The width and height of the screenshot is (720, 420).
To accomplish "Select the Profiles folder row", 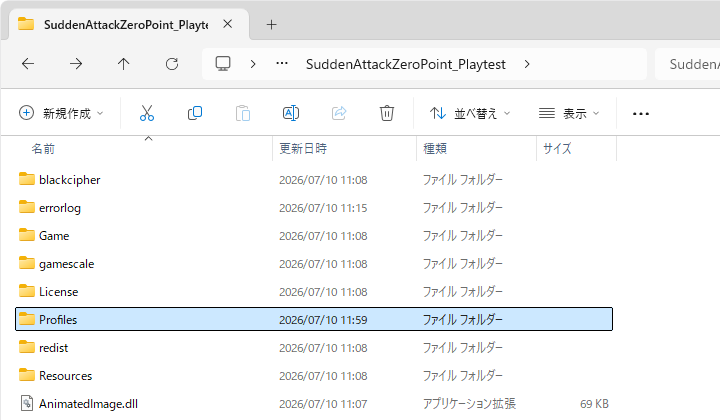I will (x=314, y=319).
